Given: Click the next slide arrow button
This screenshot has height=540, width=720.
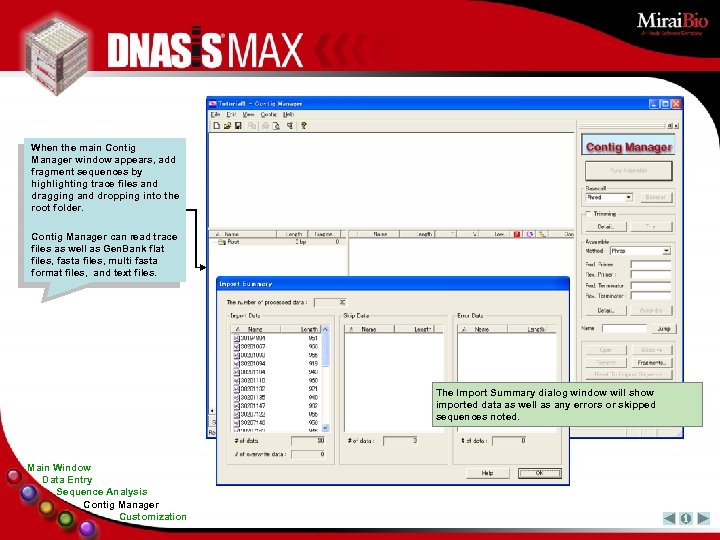Looking at the screenshot, I should (x=703, y=518).
